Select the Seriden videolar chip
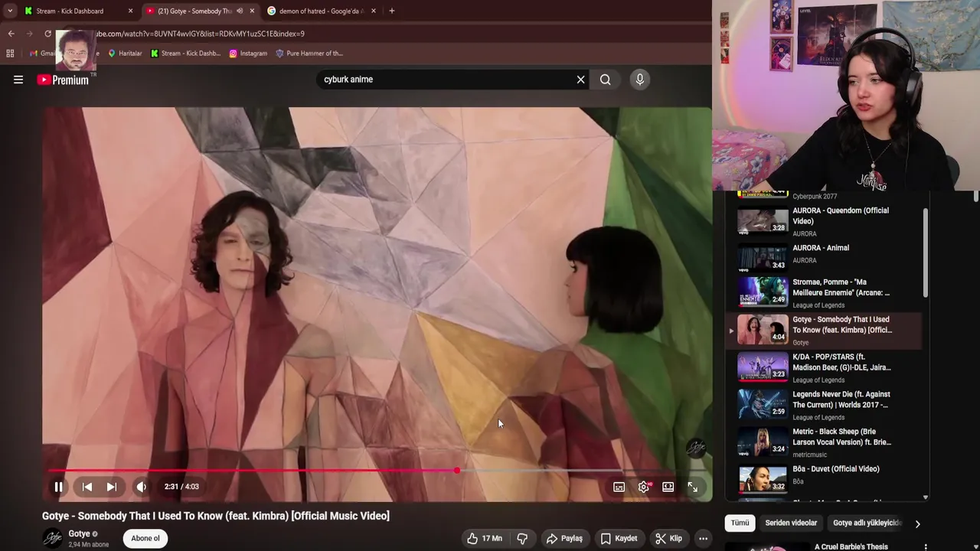This screenshot has height=551, width=980. point(791,523)
